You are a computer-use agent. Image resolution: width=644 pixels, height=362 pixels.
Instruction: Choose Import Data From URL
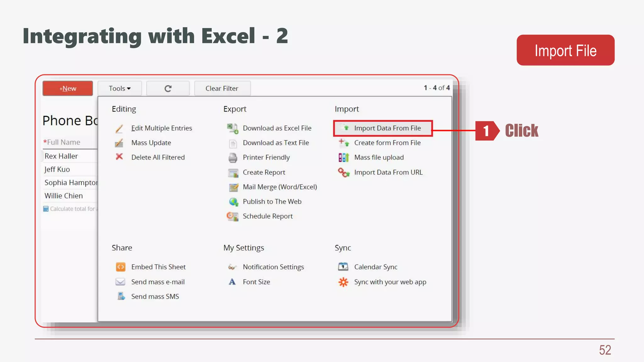pos(388,173)
